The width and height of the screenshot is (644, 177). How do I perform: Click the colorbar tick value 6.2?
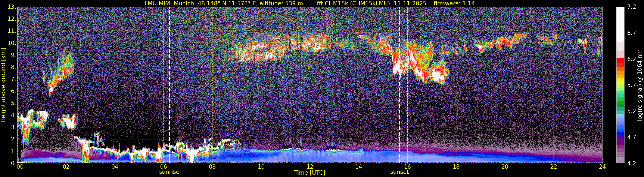[x=632, y=59]
